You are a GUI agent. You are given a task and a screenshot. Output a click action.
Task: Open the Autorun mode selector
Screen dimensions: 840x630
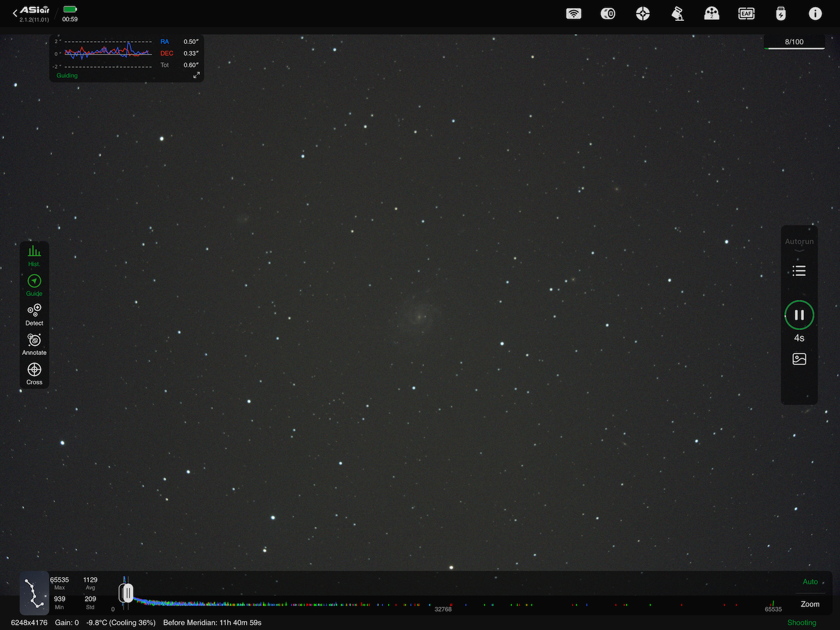[799, 244]
